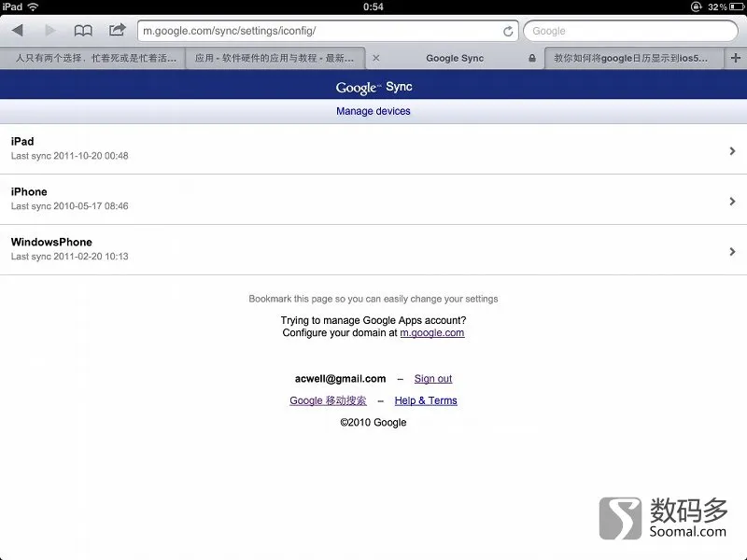Close the Google Sync tab
Viewport: 747px width, 560px height.
(x=376, y=58)
